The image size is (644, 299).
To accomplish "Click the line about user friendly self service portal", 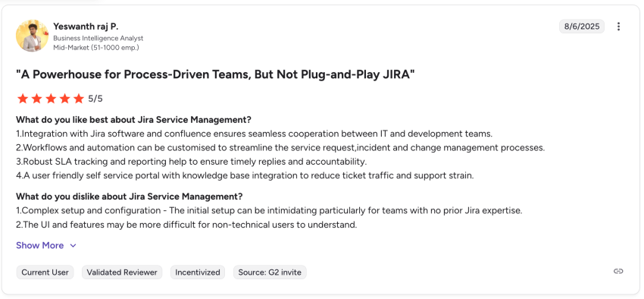I will pyautogui.click(x=245, y=175).
